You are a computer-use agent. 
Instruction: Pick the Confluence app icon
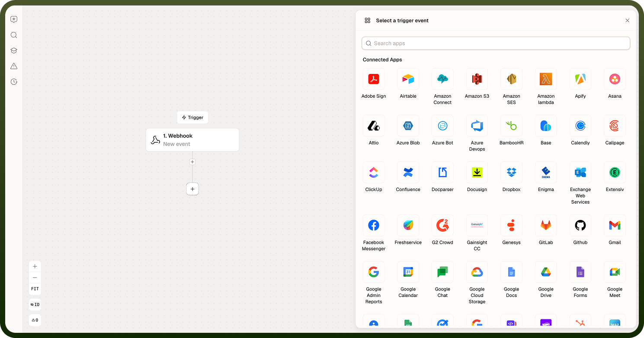point(408,172)
